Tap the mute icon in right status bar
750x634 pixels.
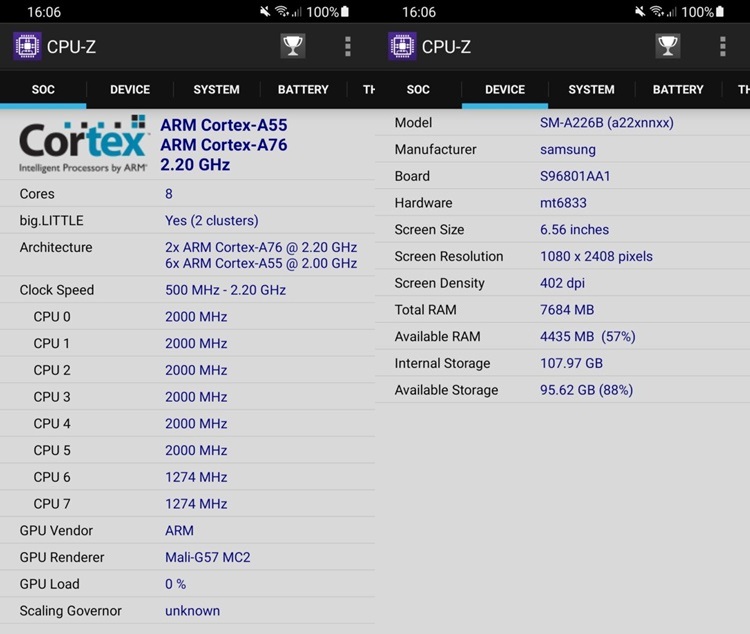click(640, 11)
